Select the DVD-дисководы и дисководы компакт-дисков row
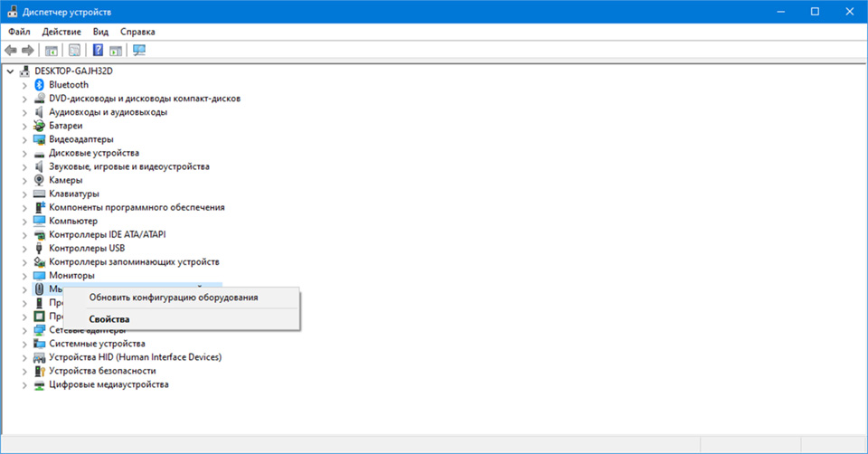The height and width of the screenshot is (454, 868). pos(145,99)
